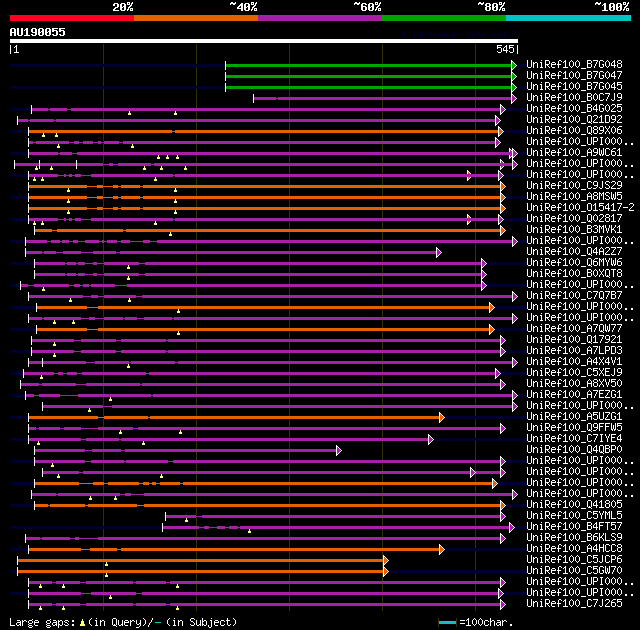Click the purple arrowhead ending Q4A2Z7 bar

(439, 253)
